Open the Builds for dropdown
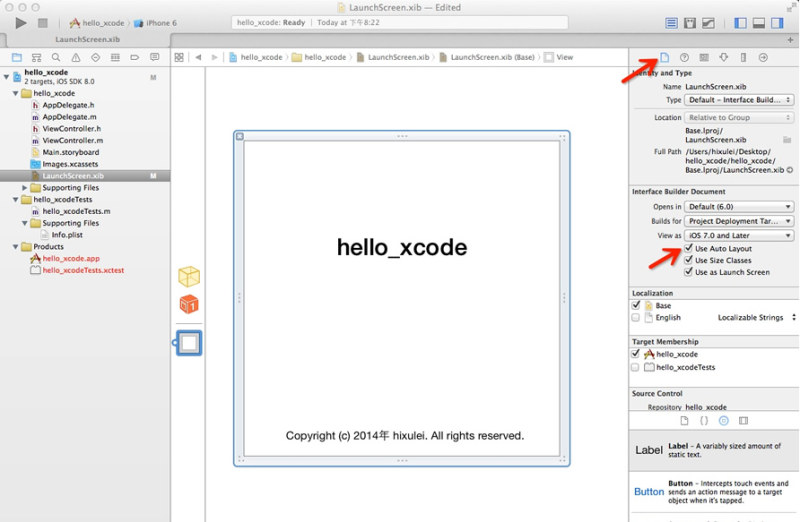Screen dimensions: 800x522 point(739,221)
